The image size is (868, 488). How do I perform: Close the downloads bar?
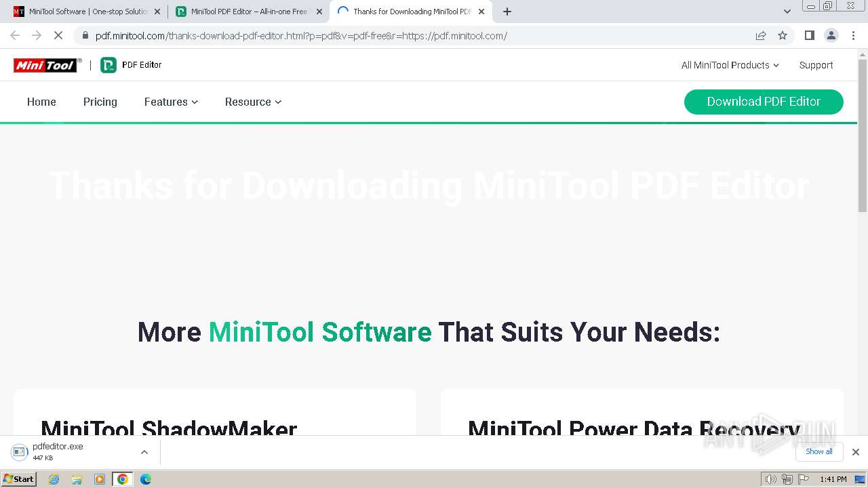856,452
